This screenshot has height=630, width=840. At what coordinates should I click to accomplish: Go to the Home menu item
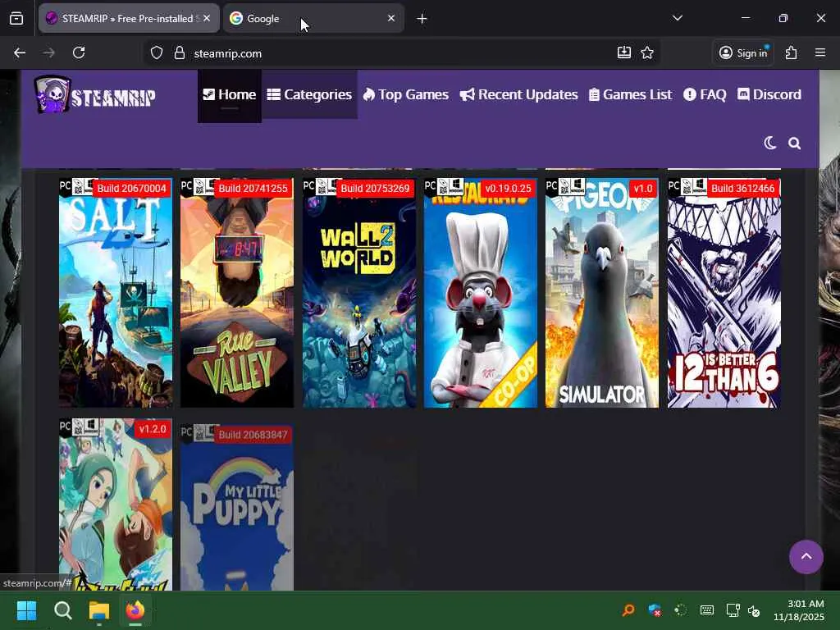click(x=230, y=95)
